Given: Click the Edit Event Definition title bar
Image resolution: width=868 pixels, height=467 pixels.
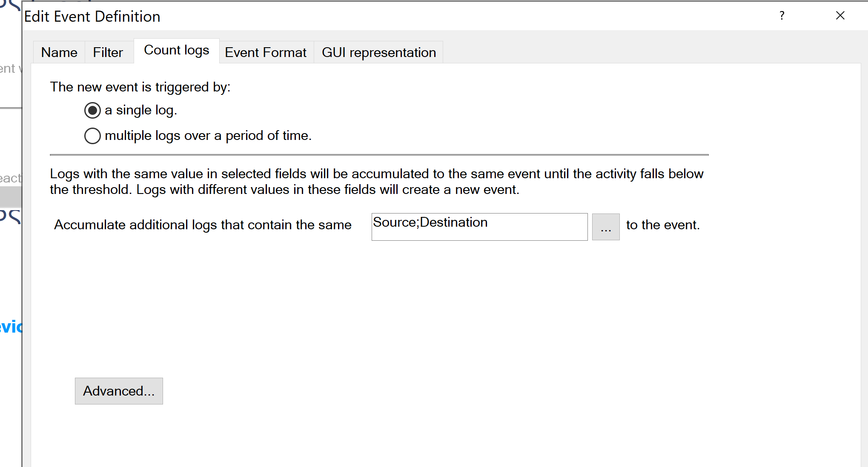Looking at the screenshot, I should (x=92, y=16).
